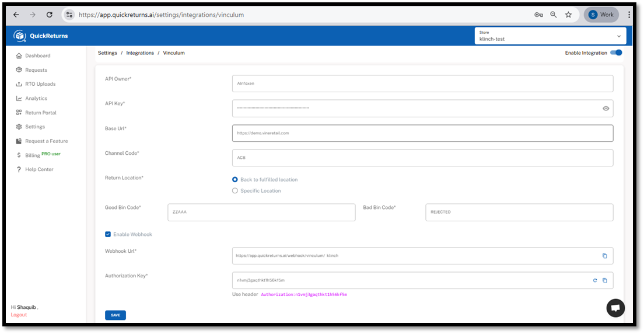This screenshot has height=334, width=644.
Task: Click the browser address bar URL
Action: click(x=161, y=15)
